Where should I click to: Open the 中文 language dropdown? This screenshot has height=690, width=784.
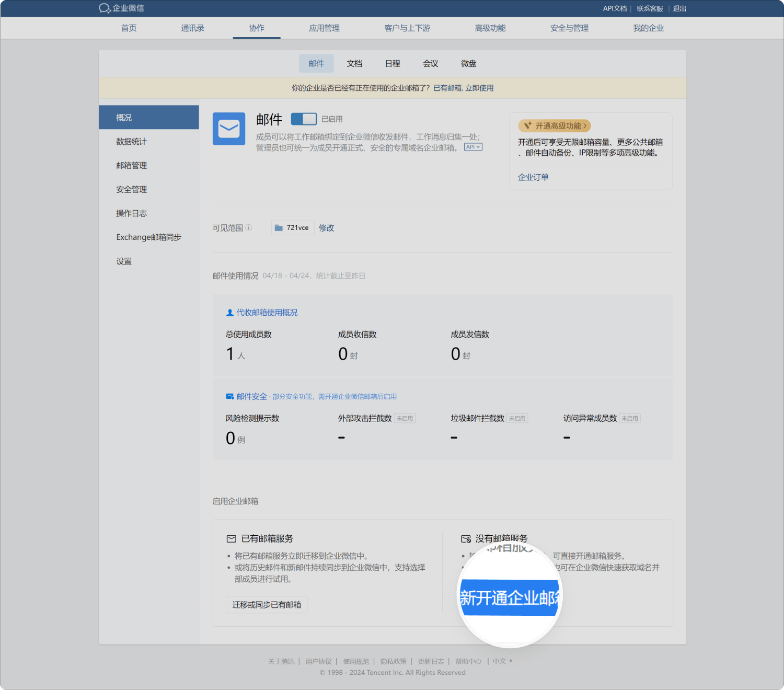pos(502,661)
